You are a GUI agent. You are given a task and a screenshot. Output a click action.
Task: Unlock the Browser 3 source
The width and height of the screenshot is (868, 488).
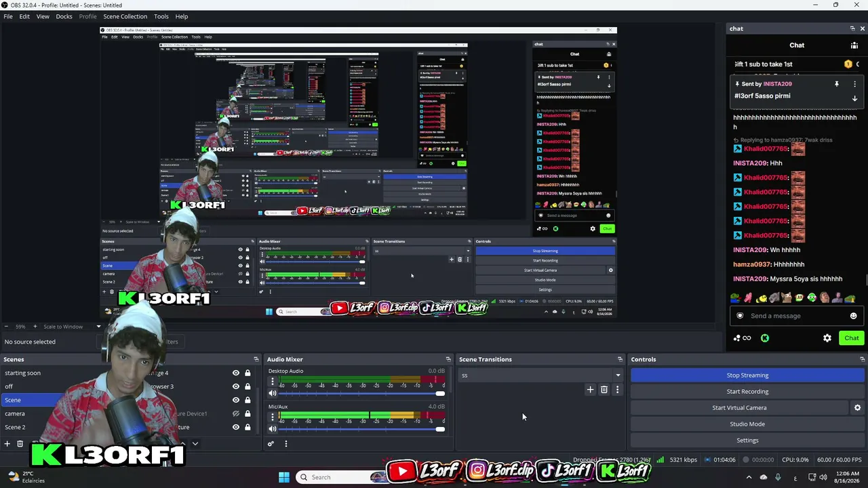pyautogui.click(x=248, y=386)
